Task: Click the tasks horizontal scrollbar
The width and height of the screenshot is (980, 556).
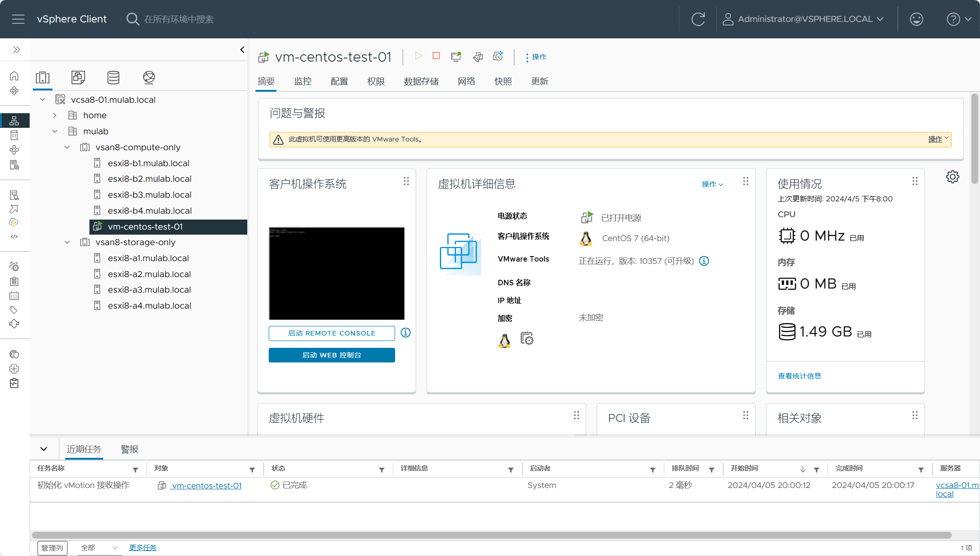Action: pos(492,535)
